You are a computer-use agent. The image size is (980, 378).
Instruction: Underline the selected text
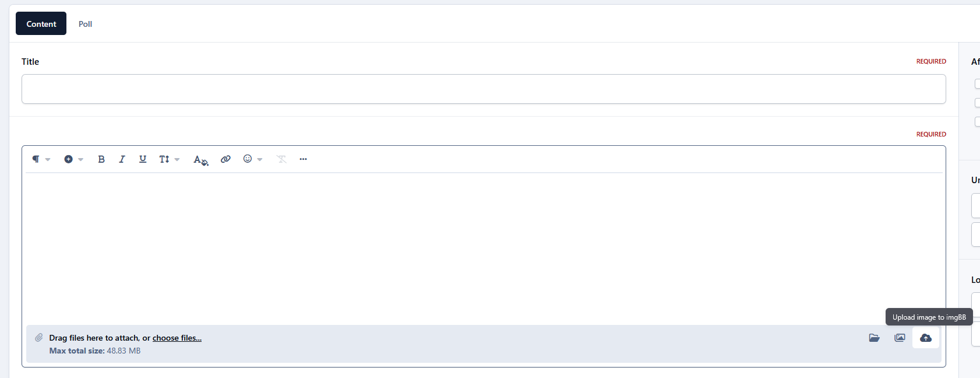[x=143, y=159]
